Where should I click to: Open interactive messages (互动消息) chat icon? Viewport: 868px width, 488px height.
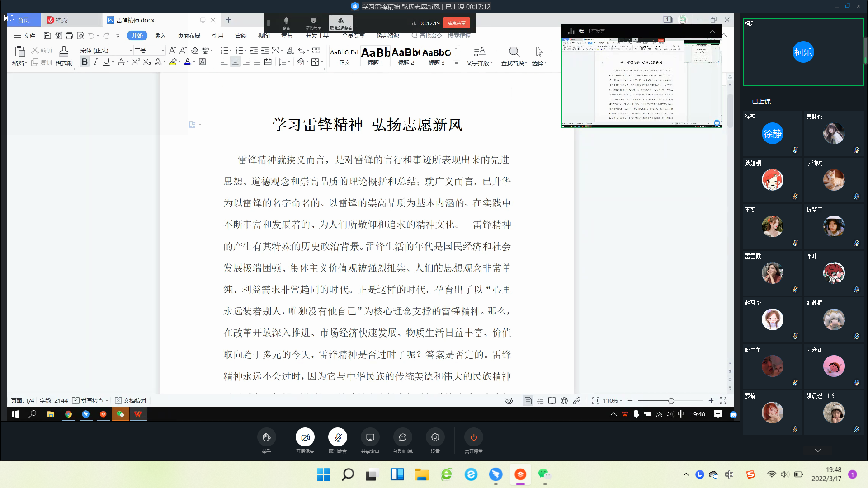pyautogui.click(x=402, y=437)
